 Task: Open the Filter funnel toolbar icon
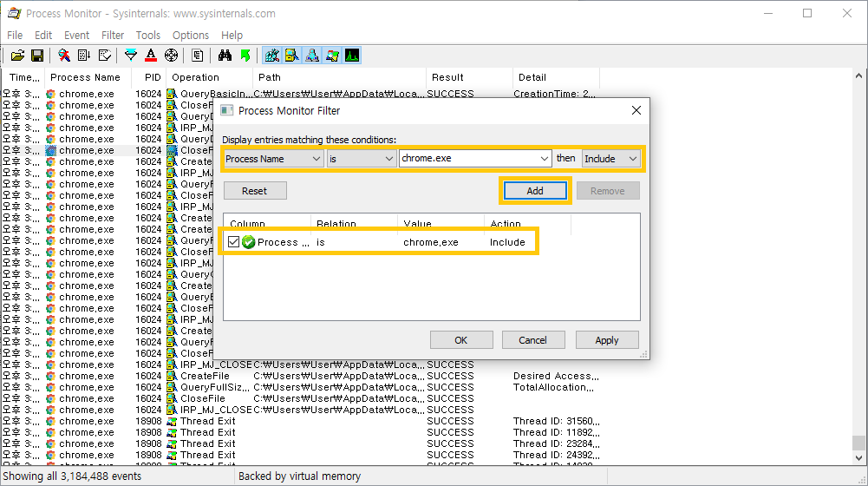click(x=131, y=56)
